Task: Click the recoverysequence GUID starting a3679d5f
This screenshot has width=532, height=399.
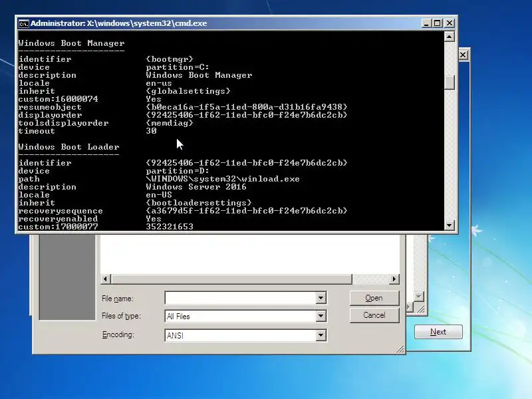Action: [x=247, y=211]
